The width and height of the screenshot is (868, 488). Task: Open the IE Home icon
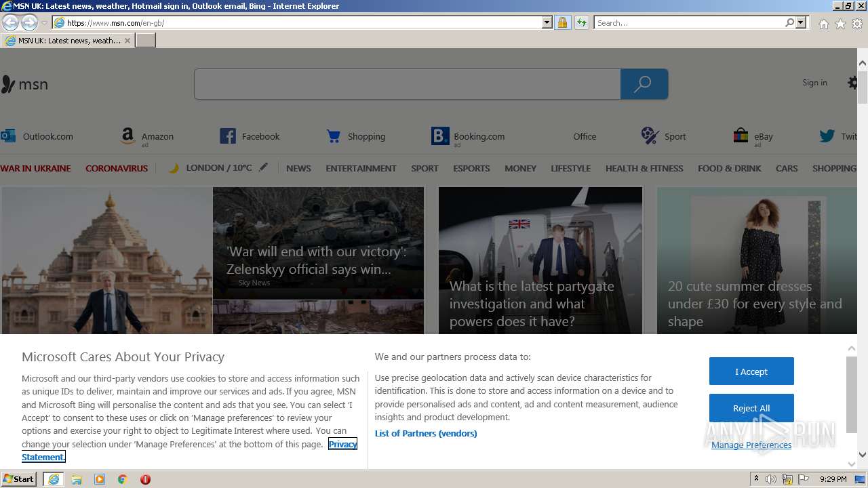coord(823,24)
